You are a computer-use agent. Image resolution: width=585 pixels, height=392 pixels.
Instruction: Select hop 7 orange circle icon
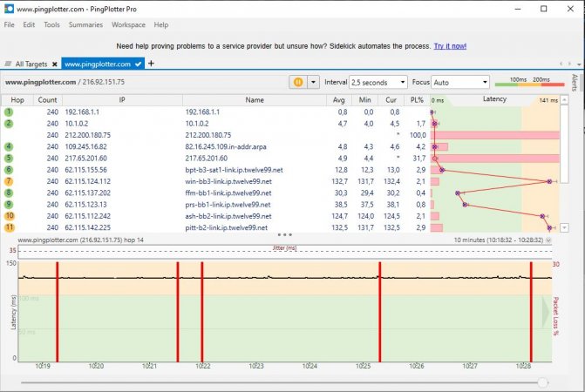[x=9, y=181]
